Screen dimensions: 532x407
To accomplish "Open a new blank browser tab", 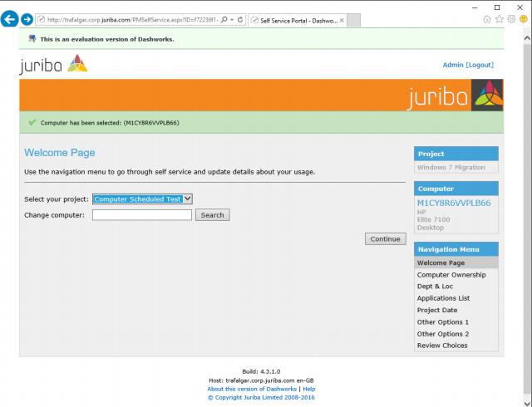I will pyautogui.click(x=354, y=20).
